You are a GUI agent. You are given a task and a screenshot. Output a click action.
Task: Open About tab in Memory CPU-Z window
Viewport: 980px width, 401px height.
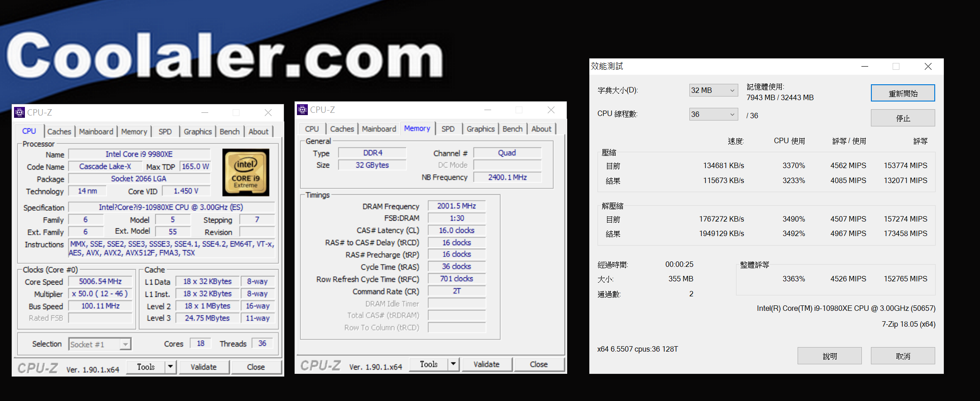541,129
